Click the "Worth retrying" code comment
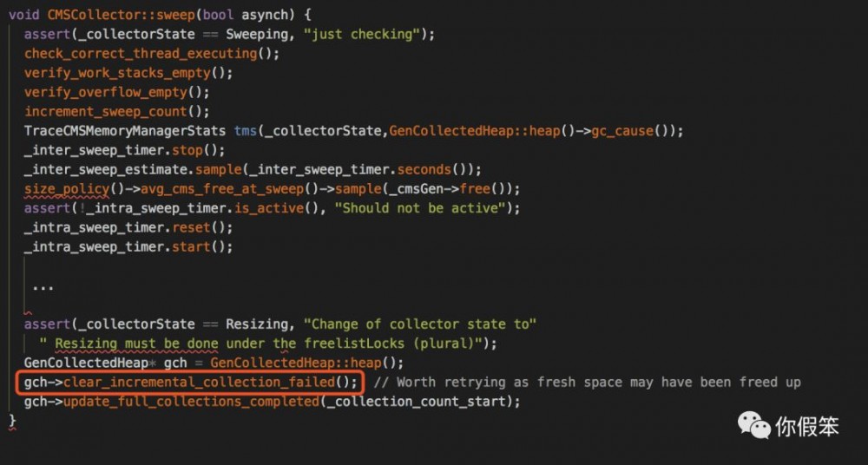 [588, 383]
